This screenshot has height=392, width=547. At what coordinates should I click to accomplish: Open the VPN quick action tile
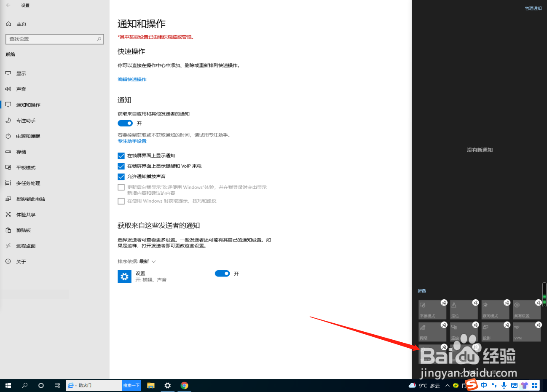pyautogui.click(x=526, y=332)
